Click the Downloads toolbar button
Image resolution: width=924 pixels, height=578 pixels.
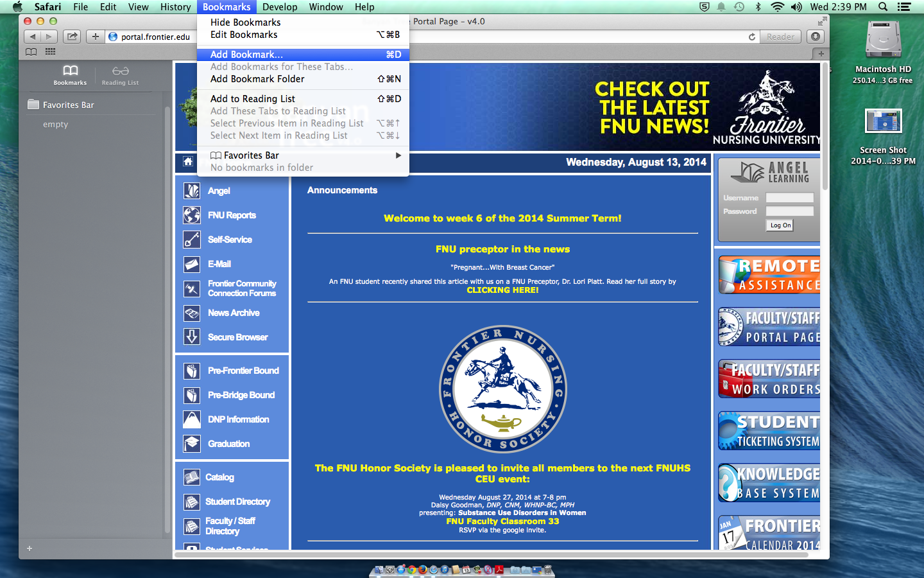tap(816, 37)
